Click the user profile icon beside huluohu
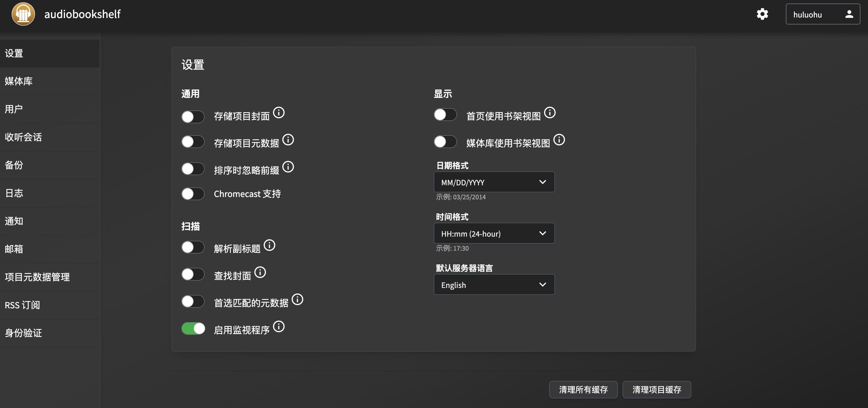 pos(849,14)
